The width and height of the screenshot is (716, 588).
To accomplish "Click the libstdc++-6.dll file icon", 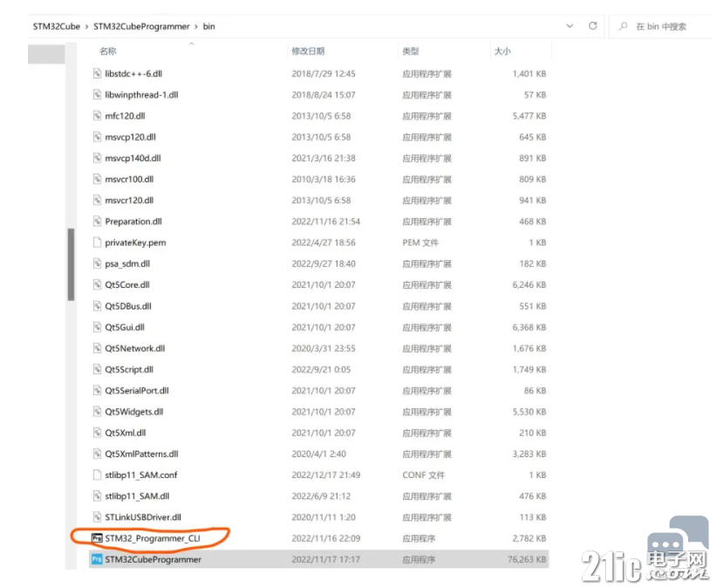I will (x=97, y=73).
